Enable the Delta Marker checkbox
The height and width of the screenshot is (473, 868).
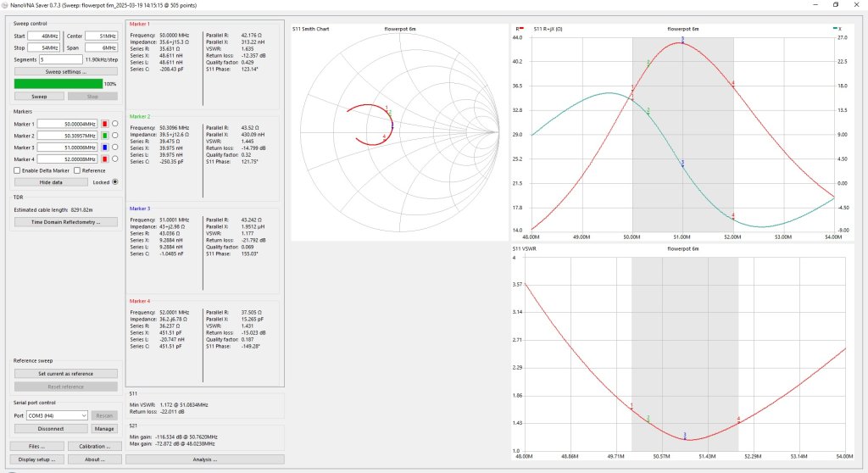[17, 170]
